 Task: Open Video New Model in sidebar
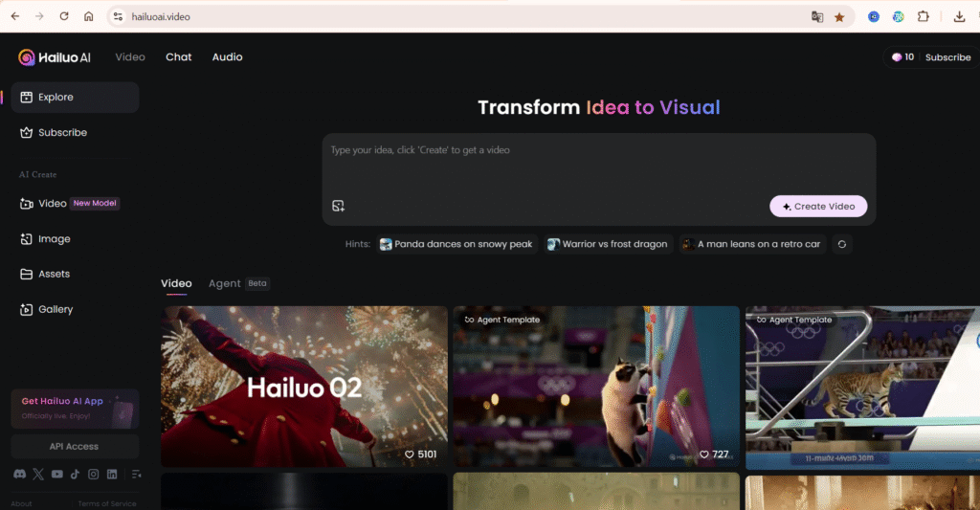tap(75, 203)
